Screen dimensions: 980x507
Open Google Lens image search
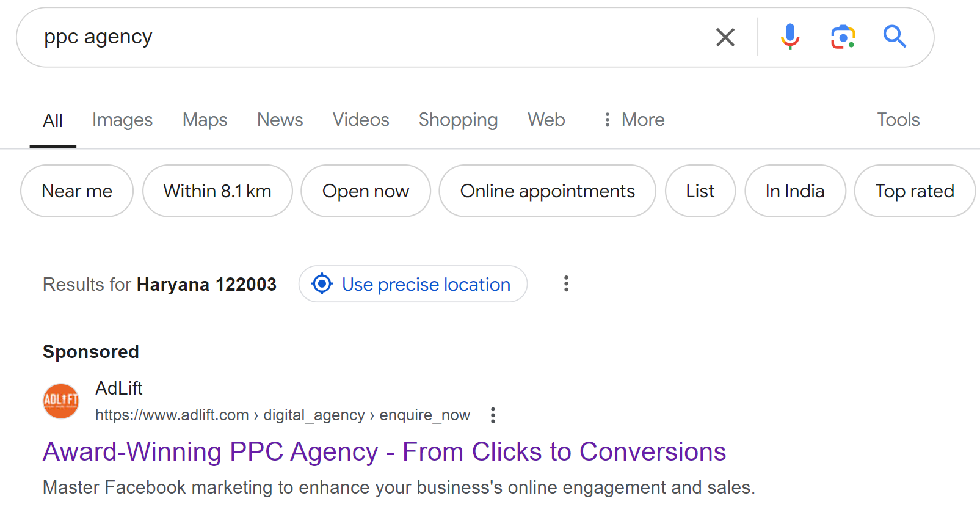click(x=843, y=37)
